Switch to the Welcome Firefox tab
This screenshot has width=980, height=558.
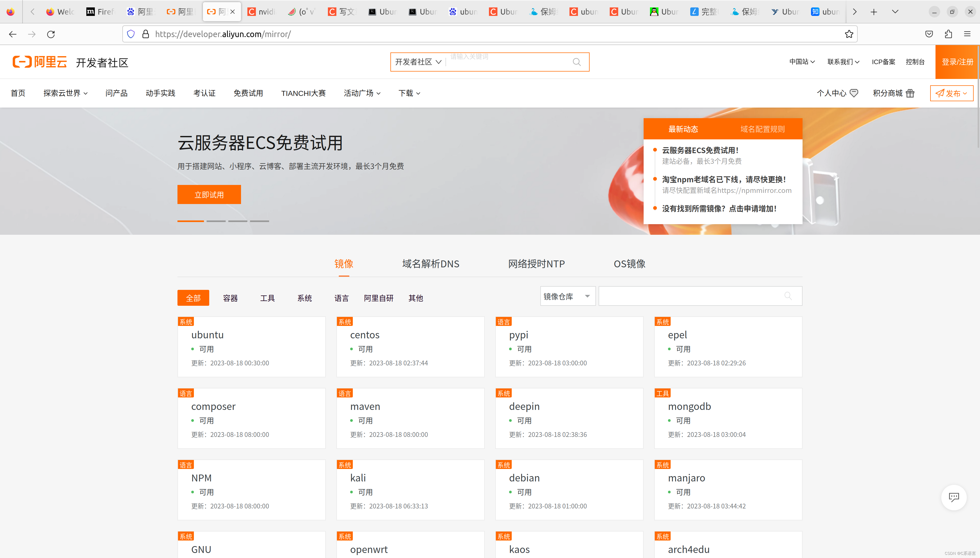61,12
